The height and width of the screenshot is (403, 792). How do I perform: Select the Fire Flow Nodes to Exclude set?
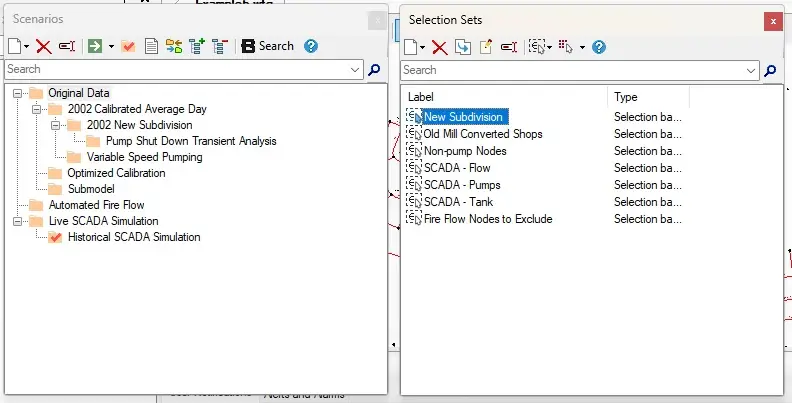(488, 219)
